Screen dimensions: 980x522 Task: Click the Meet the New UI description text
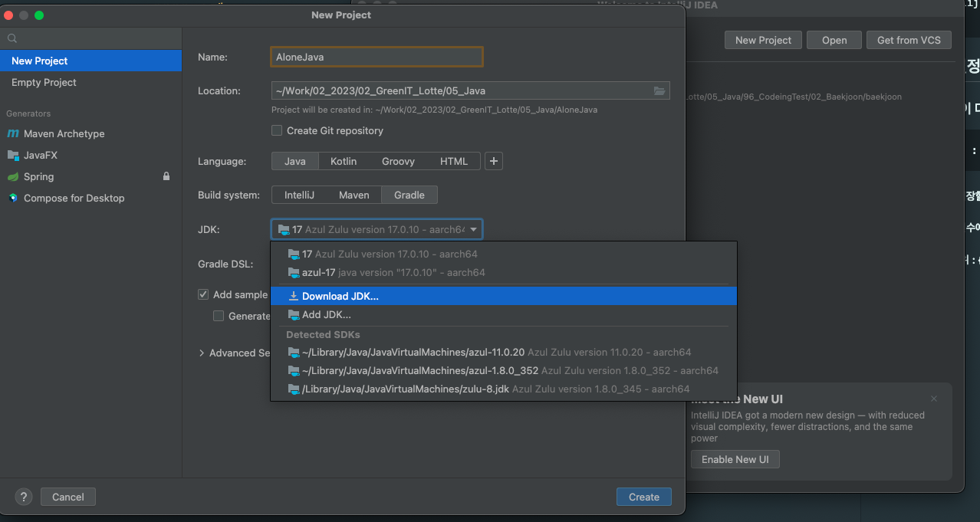(x=807, y=427)
